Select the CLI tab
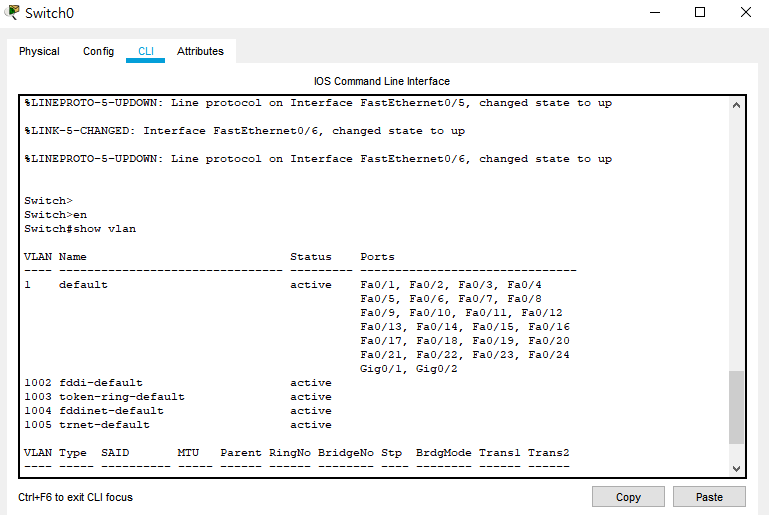Viewport: 769px width, 515px height. [146, 51]
